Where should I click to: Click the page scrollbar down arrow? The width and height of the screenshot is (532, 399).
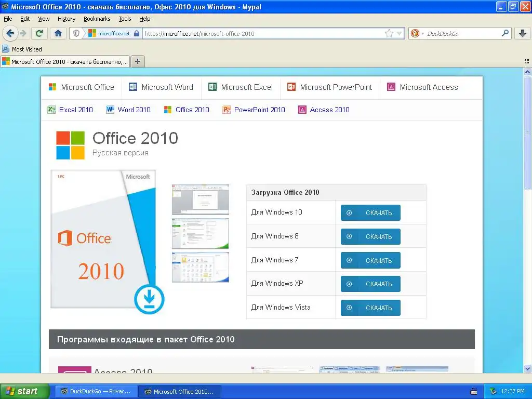pos(527,368)
